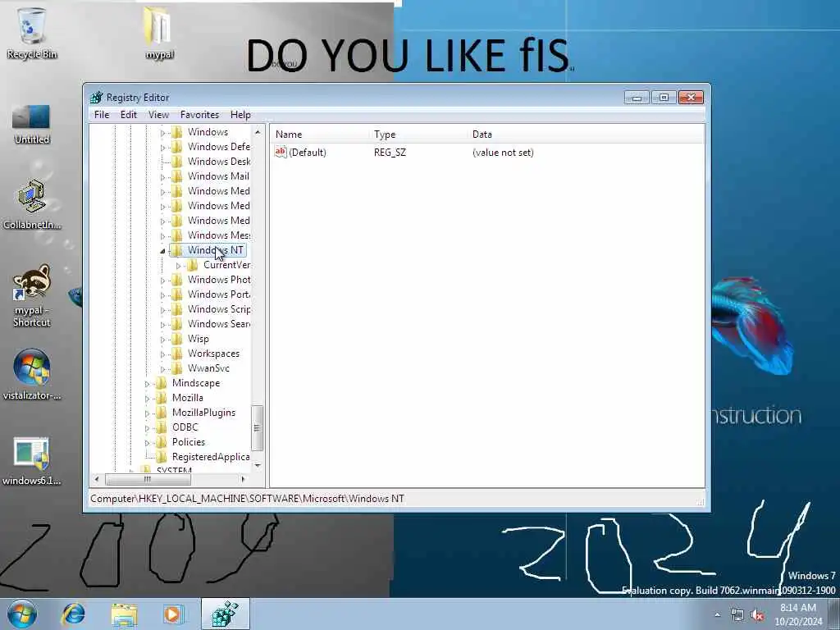Collapse the Windows NT key

click(x=162, y=251)
